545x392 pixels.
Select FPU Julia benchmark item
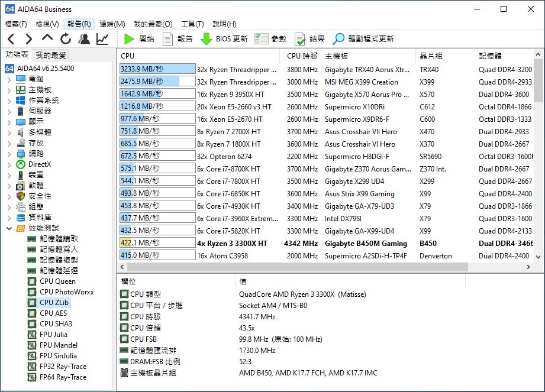pyautogui.click(x=53, y=335)
